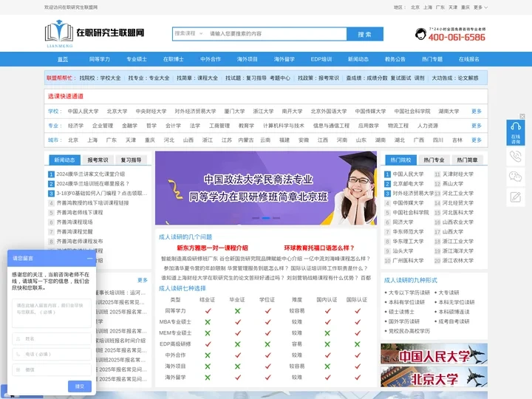Viewport: 532px width, 399px height.
Task: Close the floating sidebar with X
Action: [x=522, y=117]
